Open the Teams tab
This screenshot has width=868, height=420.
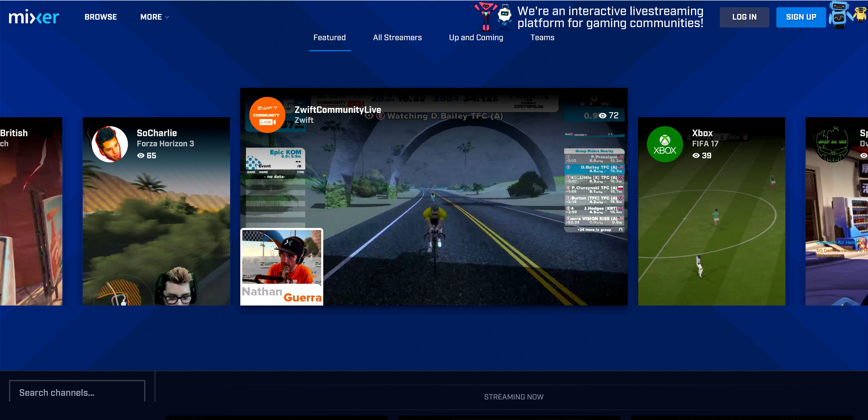pos(542,37)
